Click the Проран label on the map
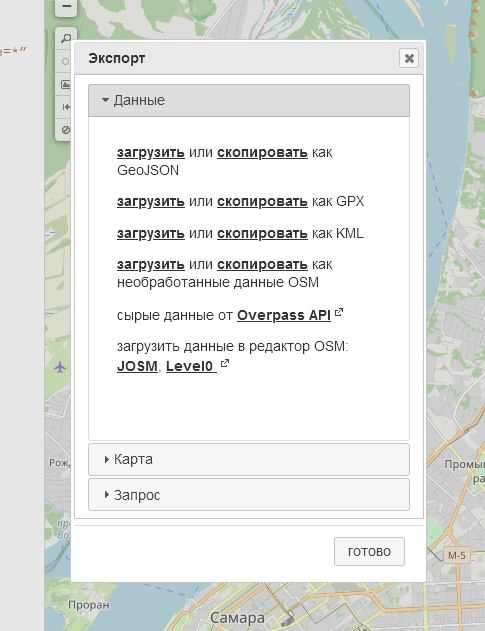The width and height of the screenshot is (485, 631). pos(89,605)
